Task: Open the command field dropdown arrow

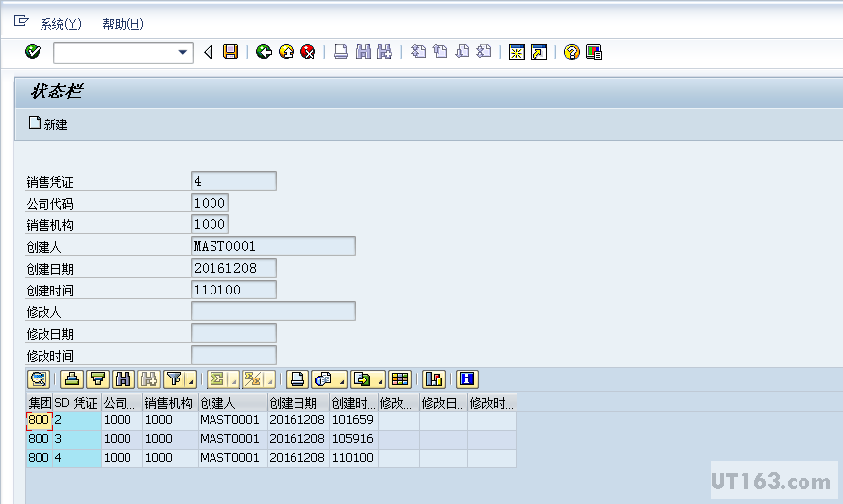Action: point(183,53)
